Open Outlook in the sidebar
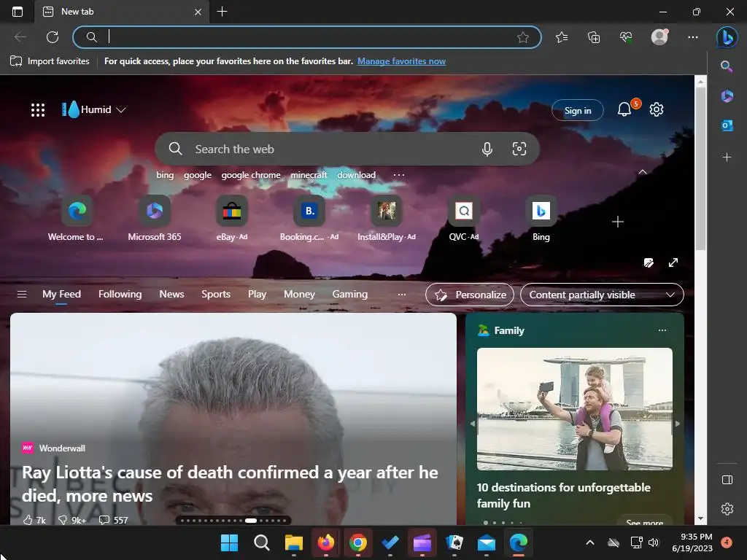The height and width of the screenshot is (560, 747). (x=727, y=125)
